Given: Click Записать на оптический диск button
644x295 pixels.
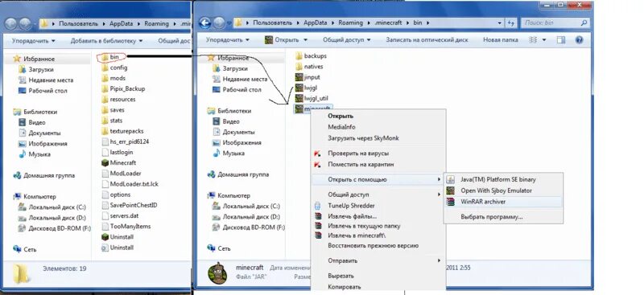Looking at the screenshot, I should [427, 40].
